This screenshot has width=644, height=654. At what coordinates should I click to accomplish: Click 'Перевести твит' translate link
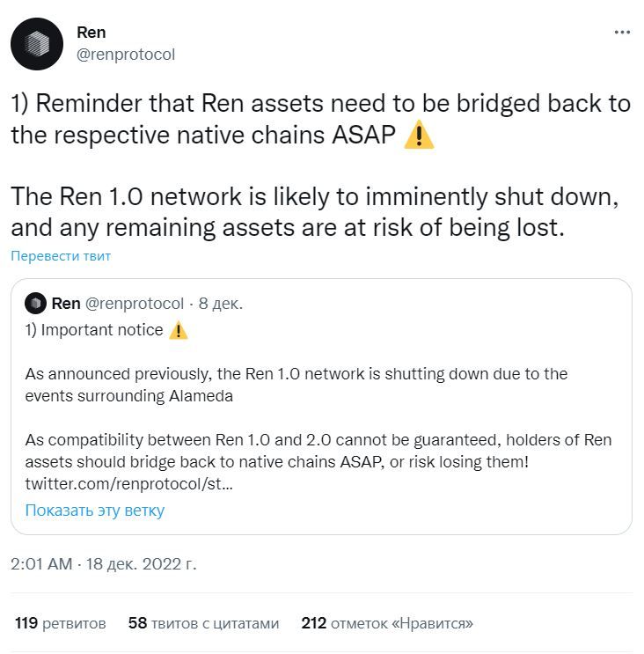coord(61,256)
